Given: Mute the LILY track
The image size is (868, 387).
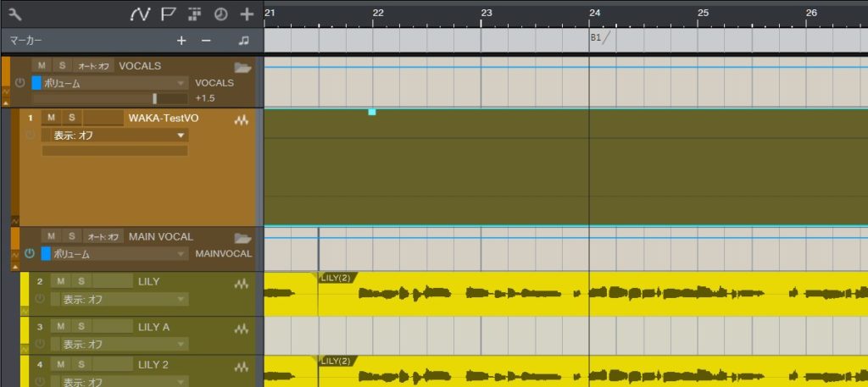Looking at the screenshot, I should 61,281.
